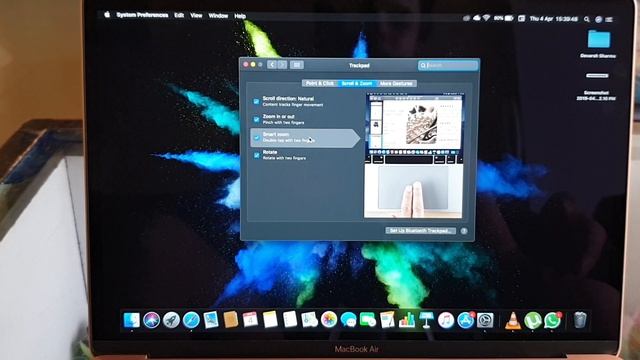Select the Screenshot file on desktop

tap(596, 86)
